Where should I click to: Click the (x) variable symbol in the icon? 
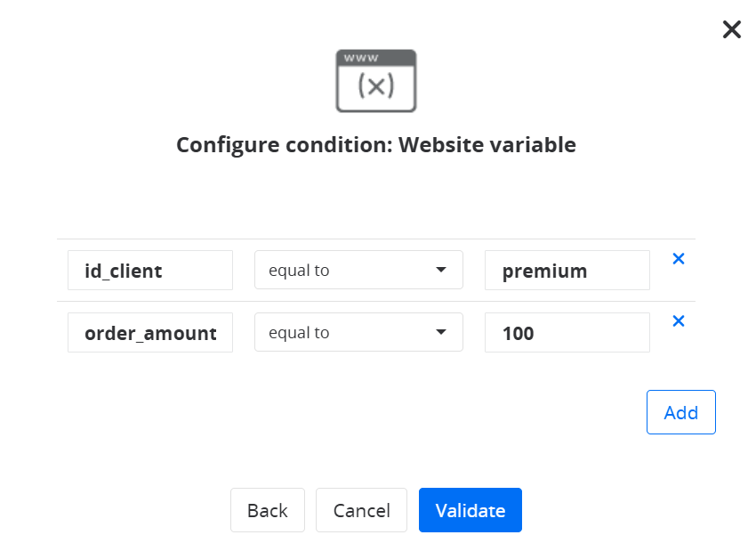(375, 86)
